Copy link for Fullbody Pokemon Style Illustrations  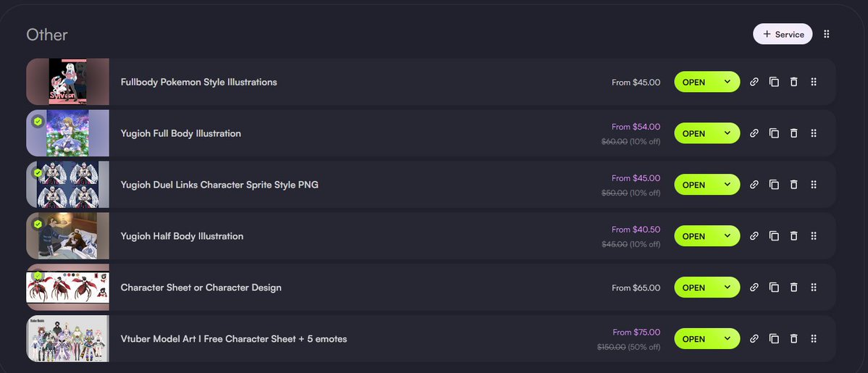pyautogui.click(x=754, y=82)
